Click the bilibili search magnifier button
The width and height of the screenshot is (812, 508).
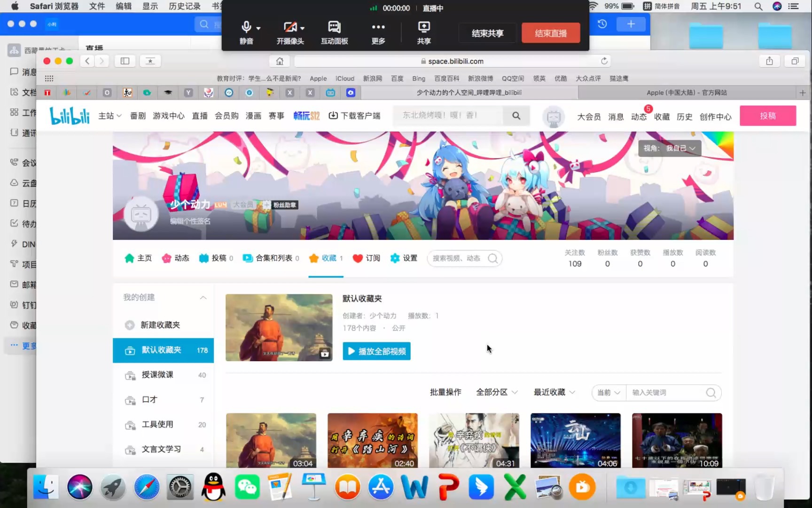(516, 116)
